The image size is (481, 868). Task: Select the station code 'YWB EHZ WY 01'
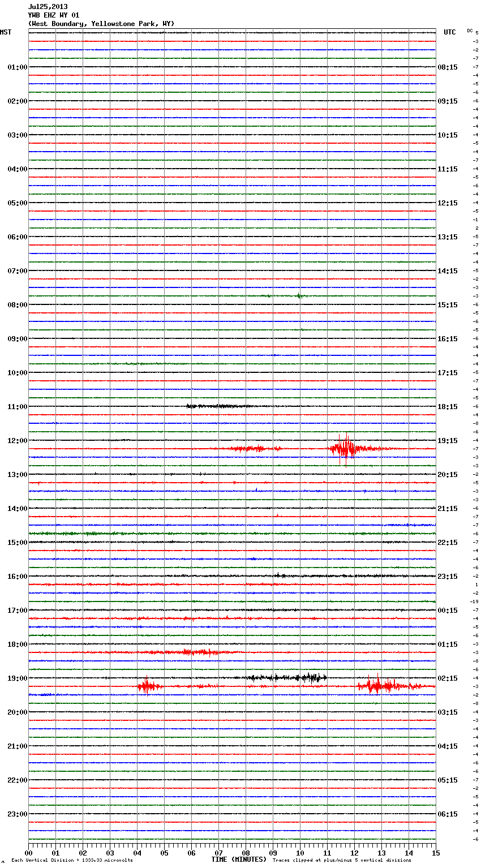(54, 15)
